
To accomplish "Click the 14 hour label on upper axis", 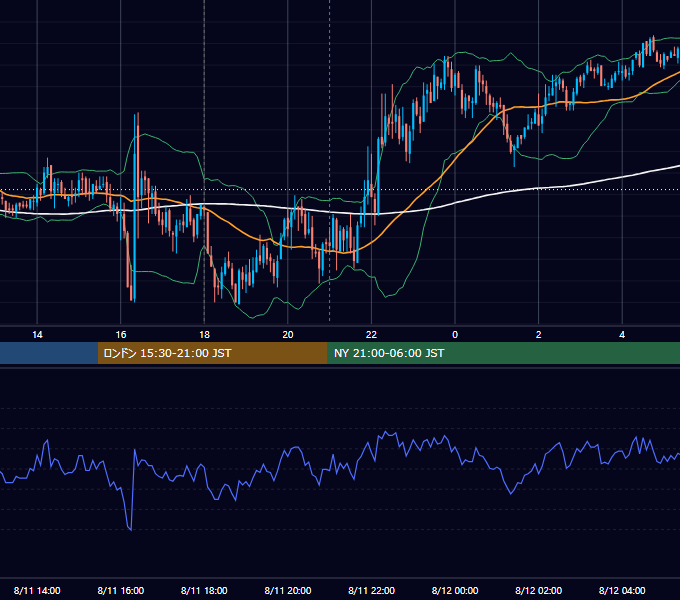I will point(37,335).
